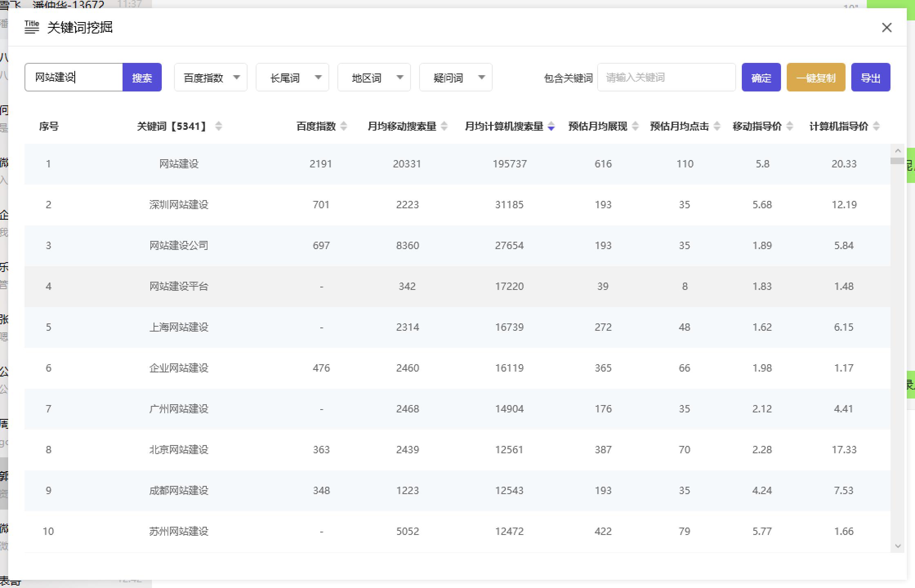Screen dimensions: 915x588
Task: Open the 长尾词 dropdown
Action: 292,78
